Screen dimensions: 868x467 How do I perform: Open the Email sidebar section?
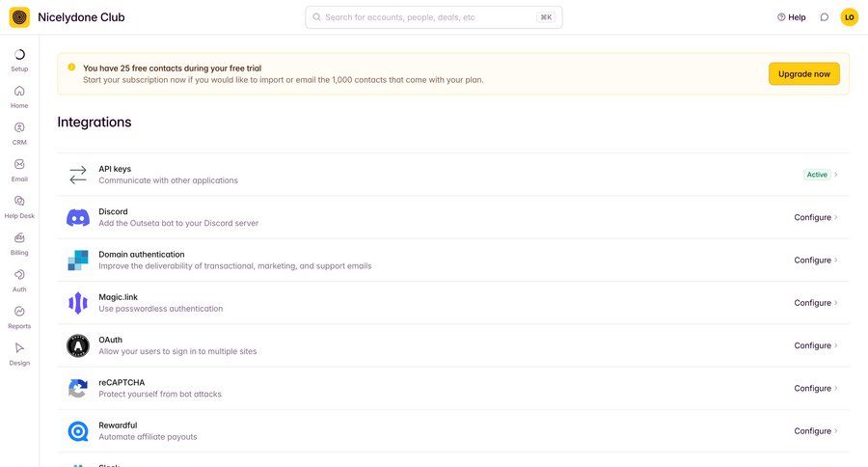pos(19,171)
